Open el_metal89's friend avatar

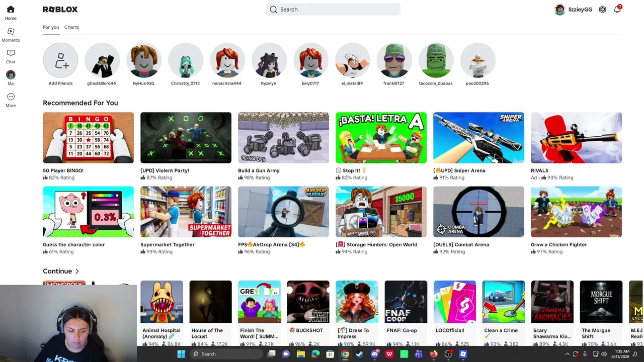[x=353, y=60]
